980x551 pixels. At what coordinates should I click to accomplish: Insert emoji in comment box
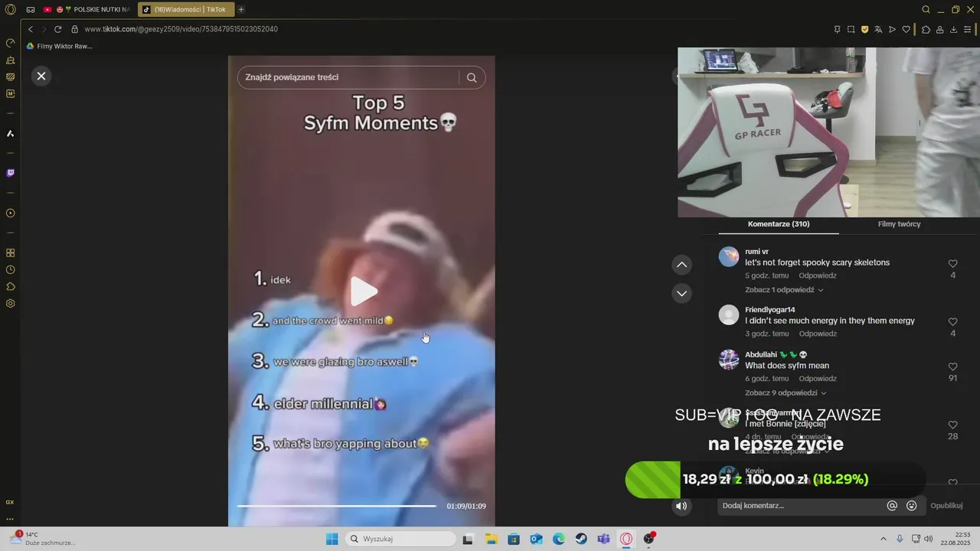coord(912,506)
